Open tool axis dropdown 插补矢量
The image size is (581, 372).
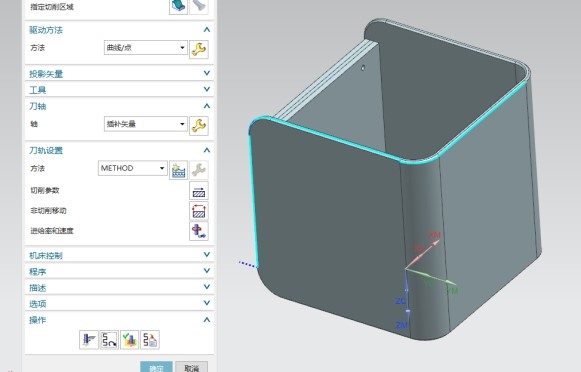click(x=146, y=124)
